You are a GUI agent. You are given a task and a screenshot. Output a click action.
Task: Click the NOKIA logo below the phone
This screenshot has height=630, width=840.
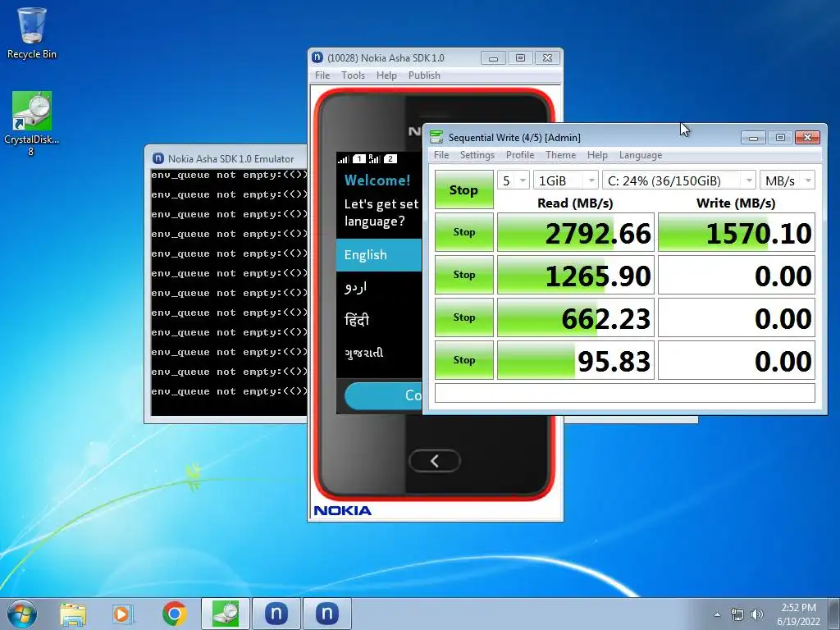coord(342,510)
